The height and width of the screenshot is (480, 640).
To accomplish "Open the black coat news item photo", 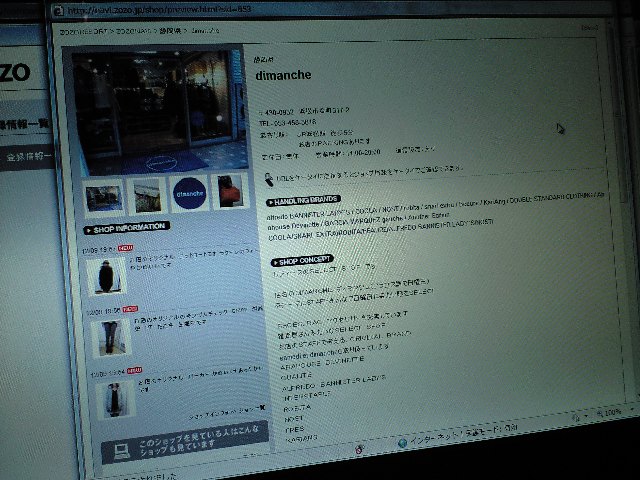I will point(106,276).
